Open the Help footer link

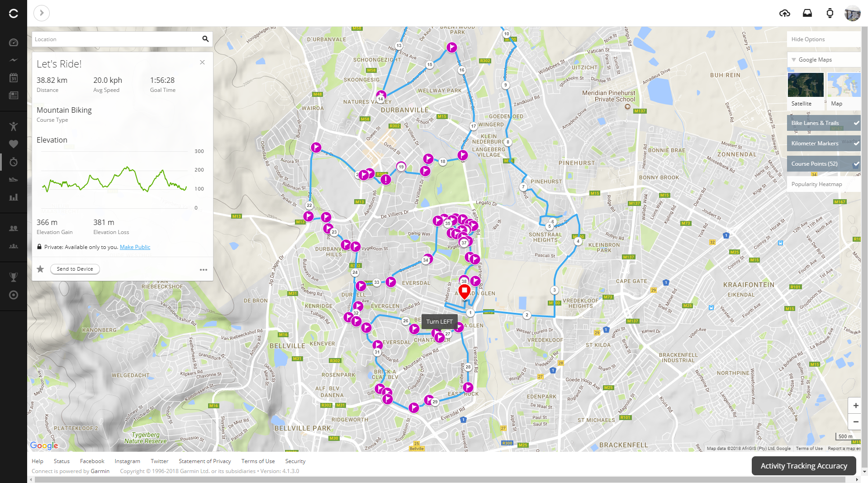[x=38, y=461]
